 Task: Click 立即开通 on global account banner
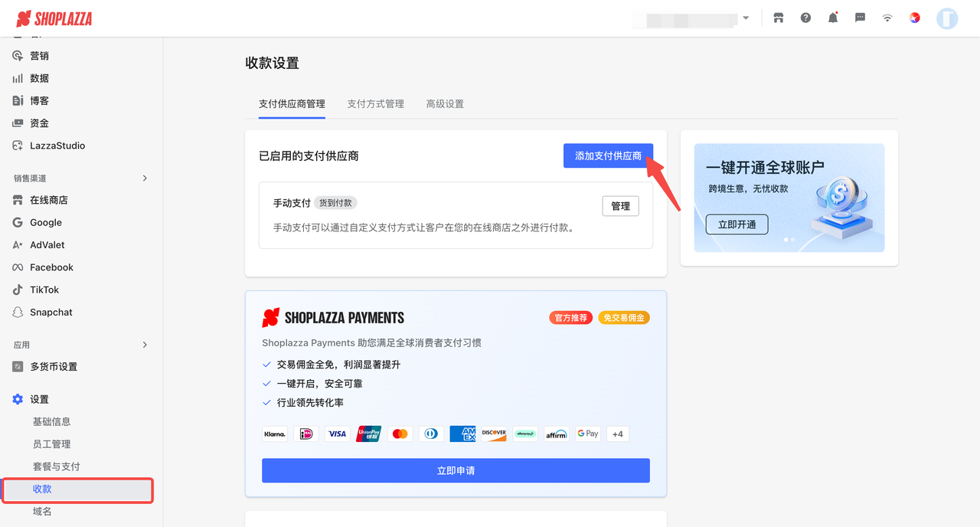click(x=737, y=224)
